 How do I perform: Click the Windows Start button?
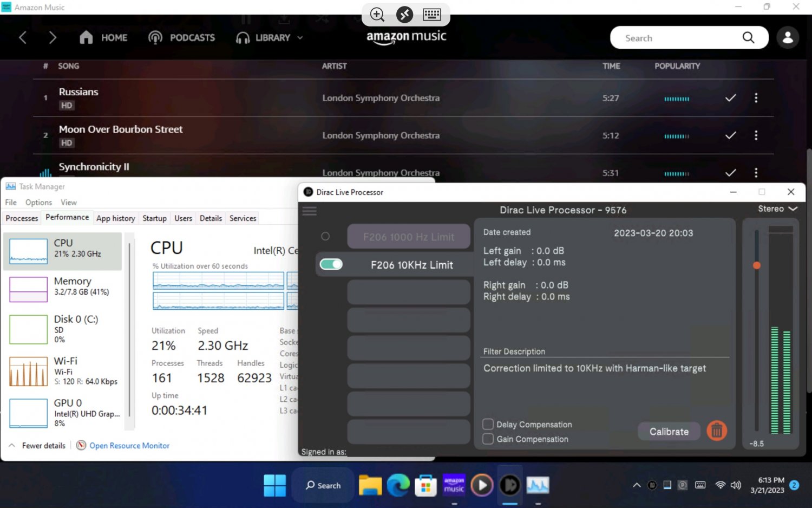pos(275,485)
